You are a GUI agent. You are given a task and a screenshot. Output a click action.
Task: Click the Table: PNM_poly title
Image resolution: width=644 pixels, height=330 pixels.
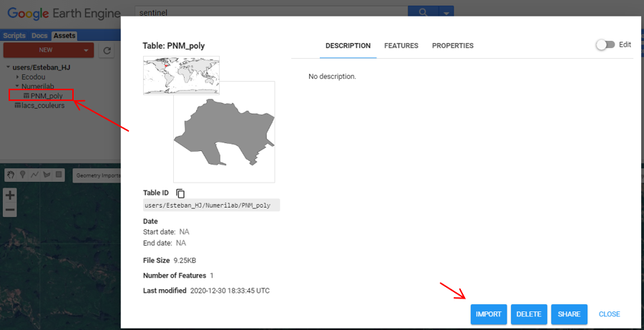tap(174, 46)
